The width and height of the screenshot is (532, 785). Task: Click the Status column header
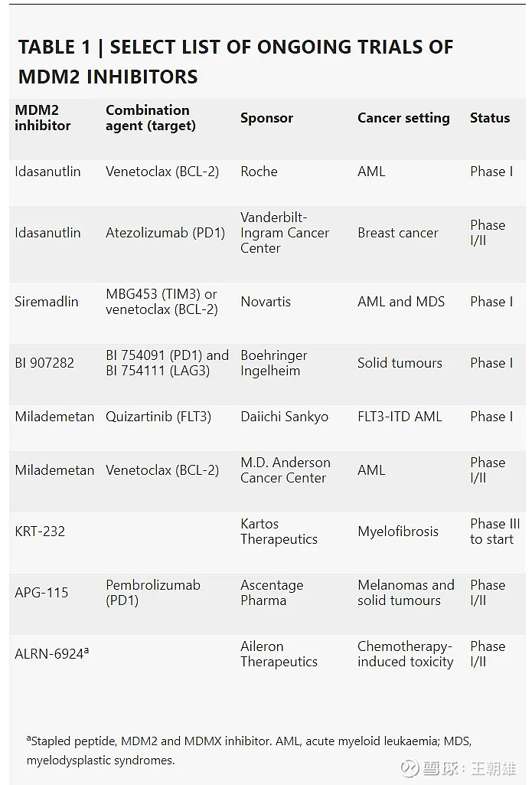coord(490,118)
